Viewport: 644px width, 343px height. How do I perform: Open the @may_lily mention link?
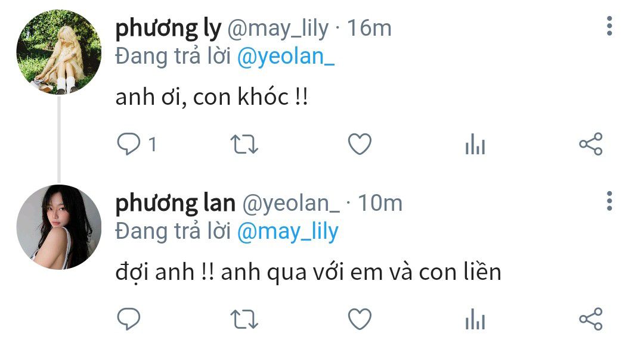pos(288,232)
